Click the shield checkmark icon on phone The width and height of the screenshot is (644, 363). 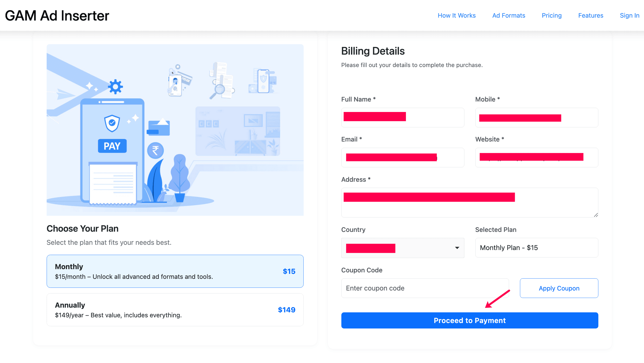[x=112, y=123]
